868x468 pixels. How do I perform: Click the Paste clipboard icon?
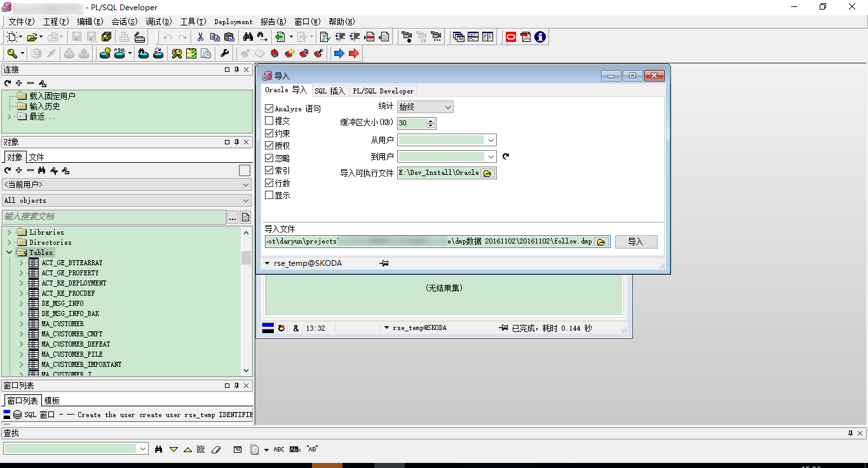229,37
